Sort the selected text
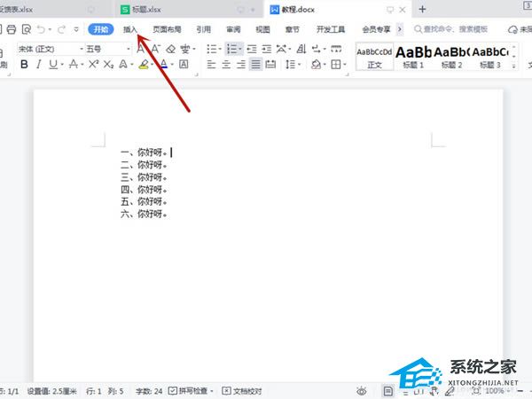The image size is (532, 399). [301, 49]
